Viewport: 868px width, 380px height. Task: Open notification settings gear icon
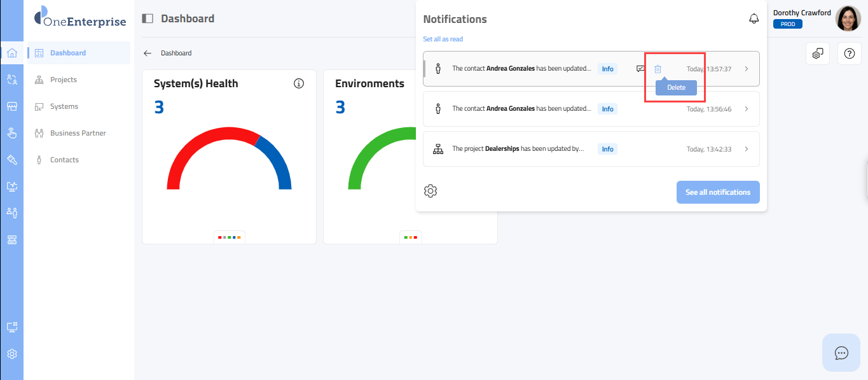pyautogui.click(x=431, y=191)
